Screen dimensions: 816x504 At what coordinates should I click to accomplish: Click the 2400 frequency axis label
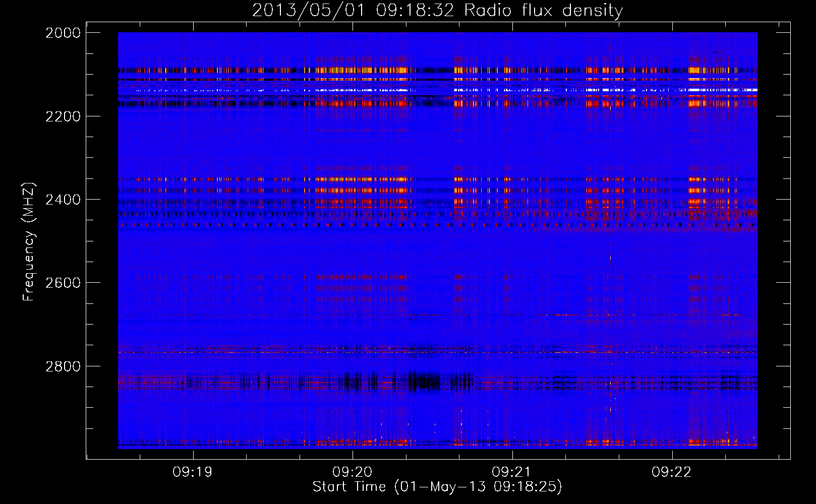[x=63, y=200]
